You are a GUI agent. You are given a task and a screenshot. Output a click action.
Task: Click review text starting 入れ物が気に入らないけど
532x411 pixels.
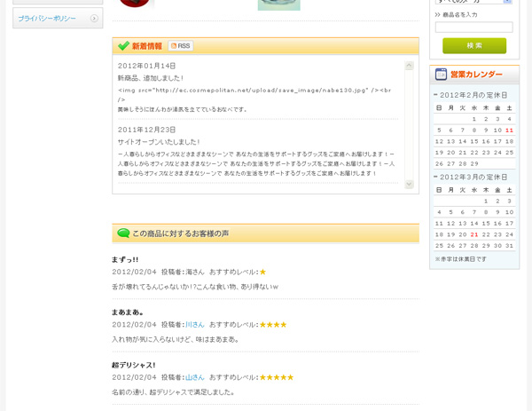click(x=176, y=340)
